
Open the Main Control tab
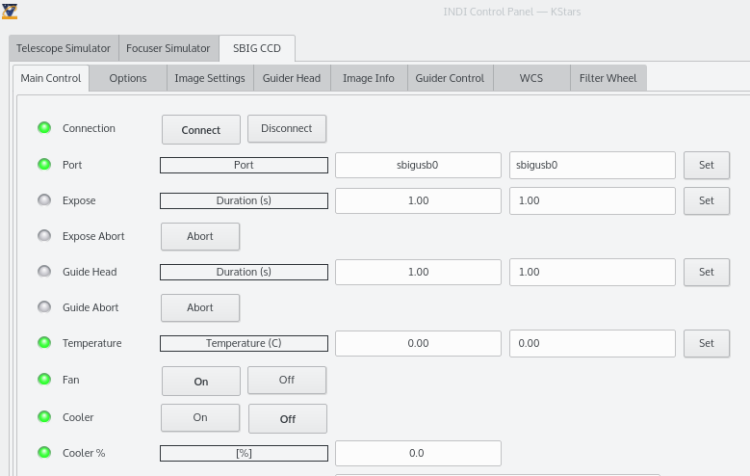tap(51, 78)
